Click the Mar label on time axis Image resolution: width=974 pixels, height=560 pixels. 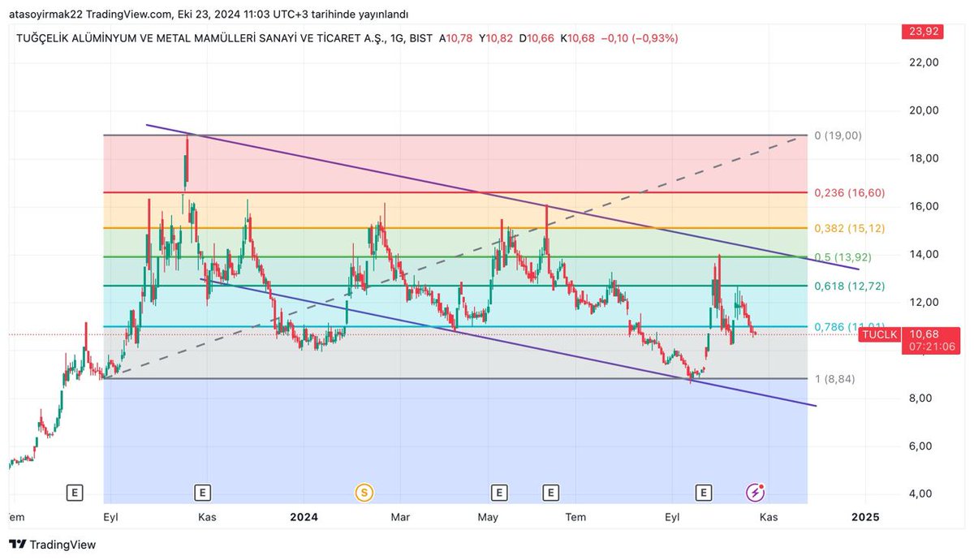pyautogui.click(x=401, y=517)
